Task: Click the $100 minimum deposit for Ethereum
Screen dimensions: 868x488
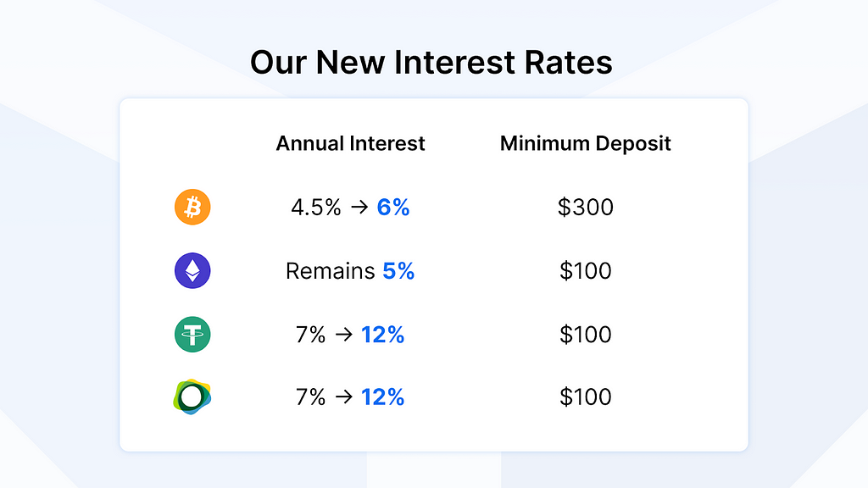Action: [x=586, y=271]
